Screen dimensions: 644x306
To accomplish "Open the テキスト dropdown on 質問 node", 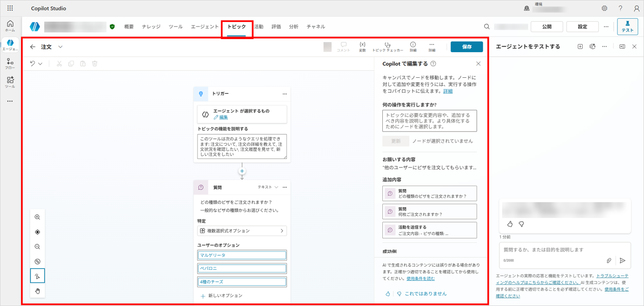I will click(268, 187).
